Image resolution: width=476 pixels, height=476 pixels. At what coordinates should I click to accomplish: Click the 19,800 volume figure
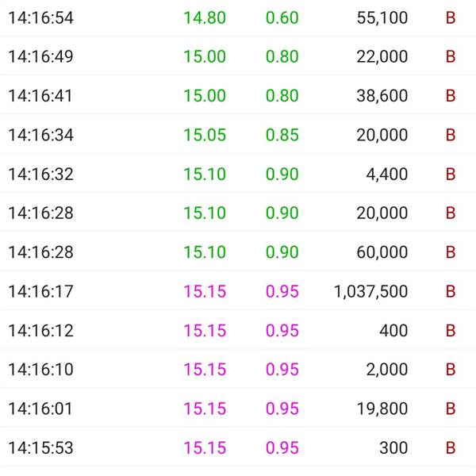pos(382,409)
